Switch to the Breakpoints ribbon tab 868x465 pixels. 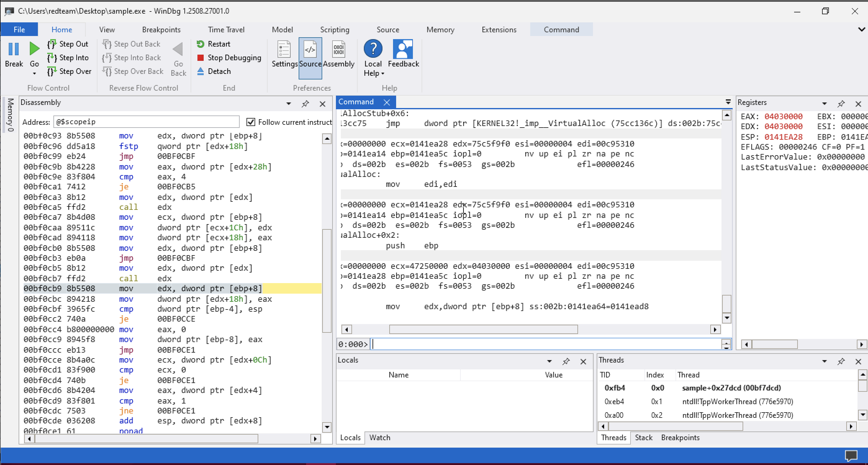coord(161,30)
